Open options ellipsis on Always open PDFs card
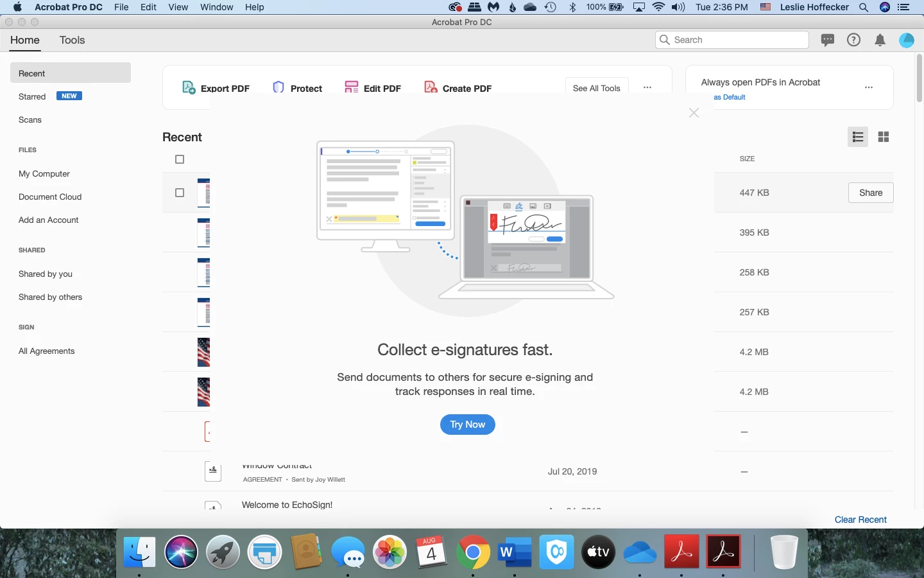Viewport: 924px width, 578px height. tap(869, 87)
